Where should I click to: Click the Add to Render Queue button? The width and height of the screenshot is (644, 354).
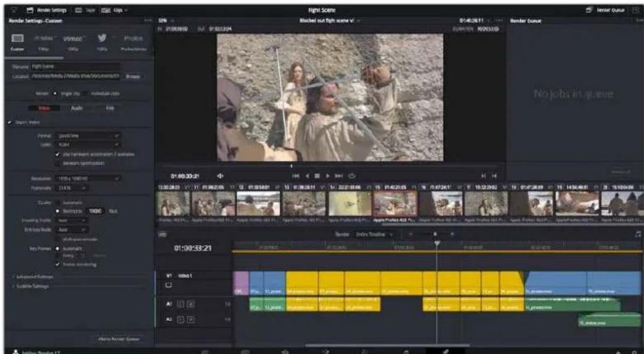(x=119, y=339)
